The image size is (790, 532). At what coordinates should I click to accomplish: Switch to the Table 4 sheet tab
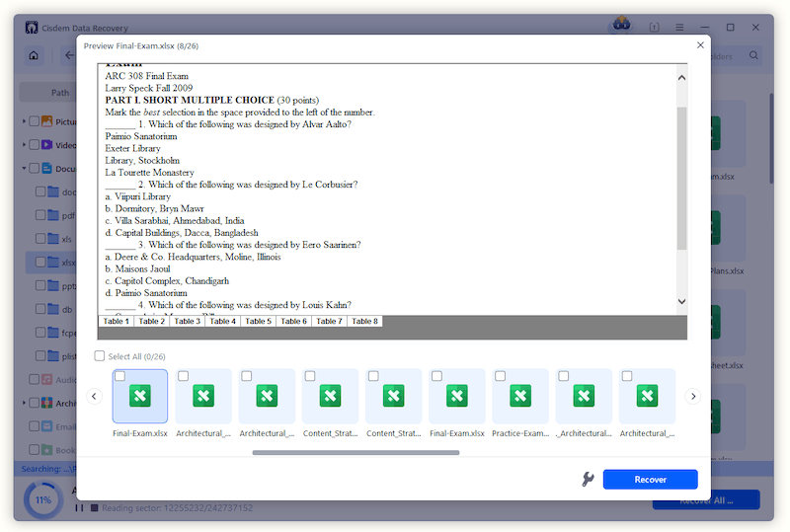click(x=223, y=322)
